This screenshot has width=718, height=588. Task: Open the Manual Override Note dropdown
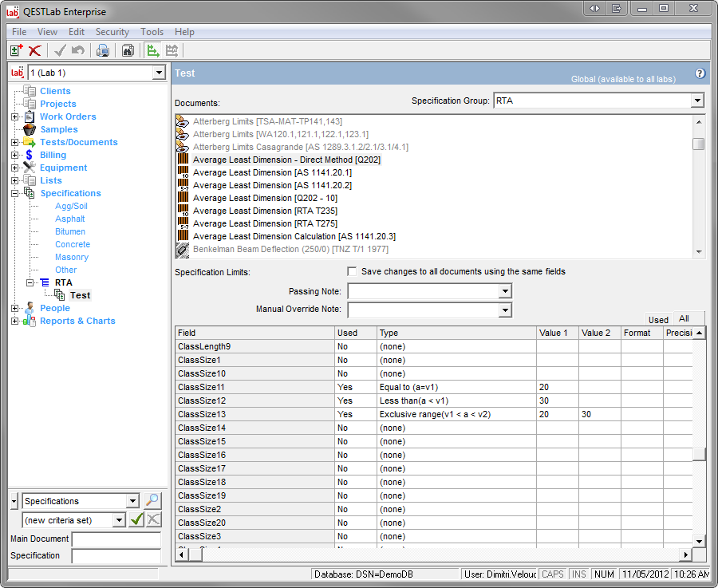tap(504, 310)
